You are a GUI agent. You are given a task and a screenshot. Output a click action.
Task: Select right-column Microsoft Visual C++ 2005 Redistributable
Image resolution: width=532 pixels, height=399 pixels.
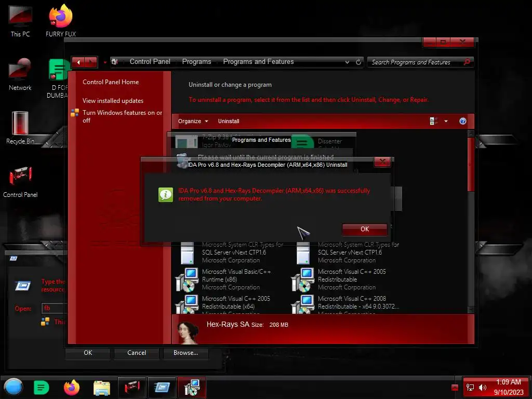[346, 280]
